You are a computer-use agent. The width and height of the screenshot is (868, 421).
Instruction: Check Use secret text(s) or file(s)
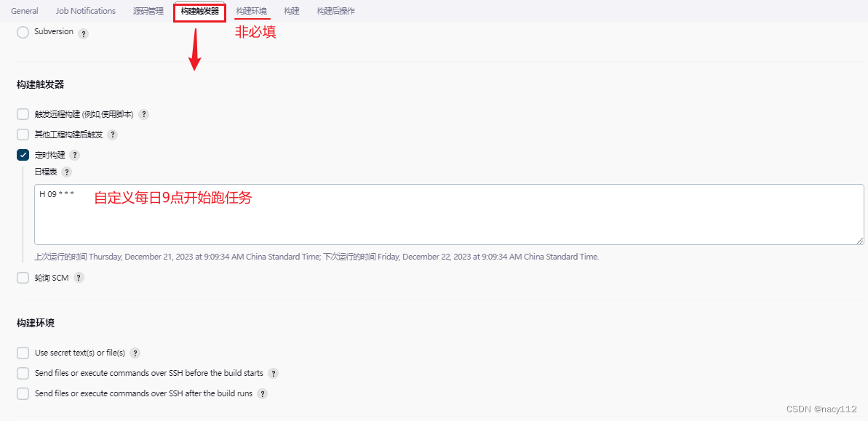(23, 353)
